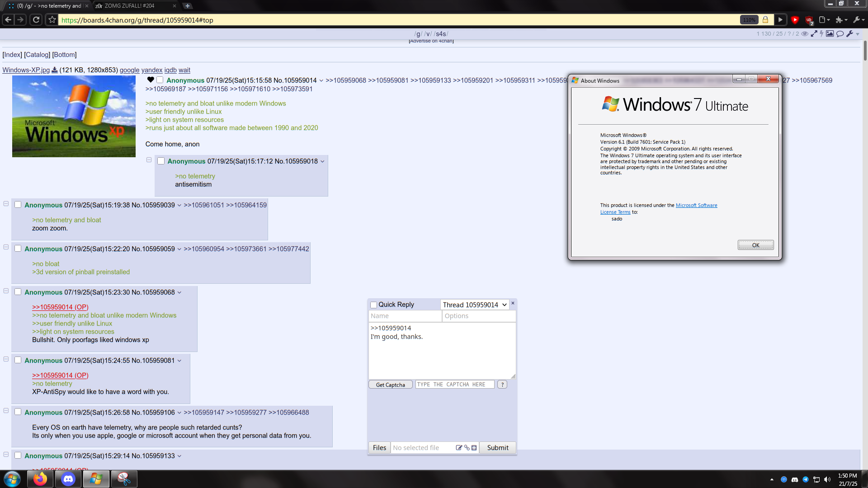
Task: Open the page document menu in toolbar
Action: click(824, 20)
